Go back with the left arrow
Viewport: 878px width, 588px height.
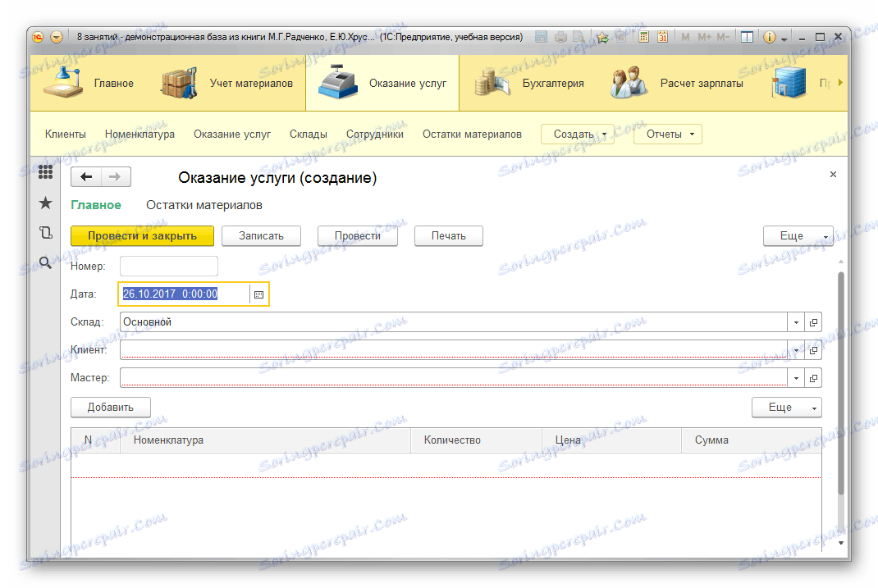(85, 177)
